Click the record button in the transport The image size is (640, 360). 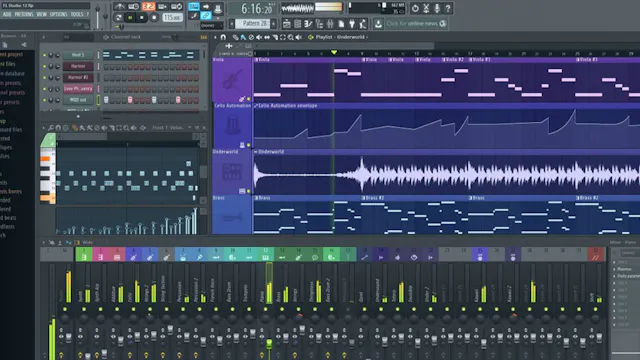(154, 18)
